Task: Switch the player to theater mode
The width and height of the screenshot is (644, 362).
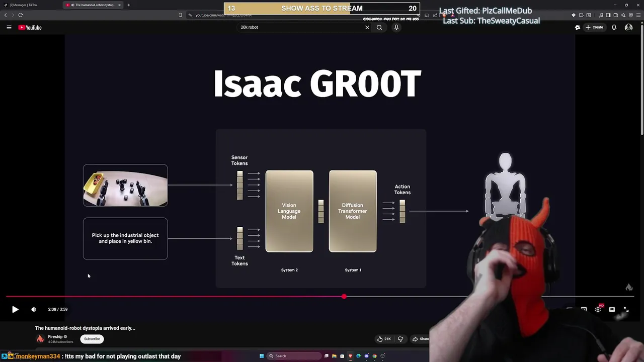Action: 612,309
